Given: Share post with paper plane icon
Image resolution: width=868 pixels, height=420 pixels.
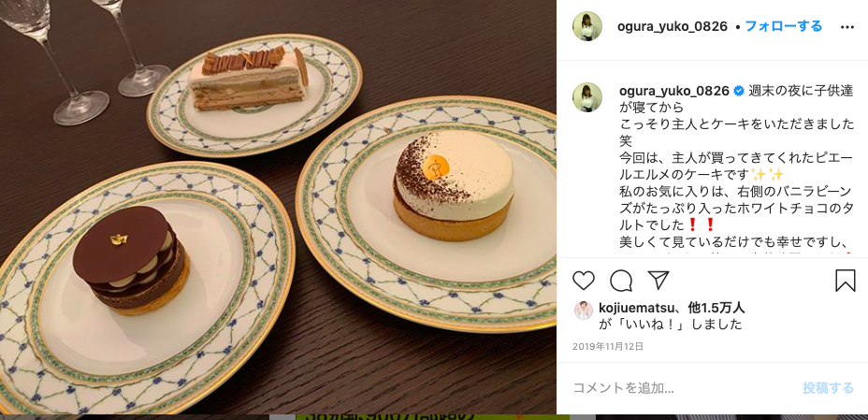Looking at the screenshot, I should [x=658, y=281].
